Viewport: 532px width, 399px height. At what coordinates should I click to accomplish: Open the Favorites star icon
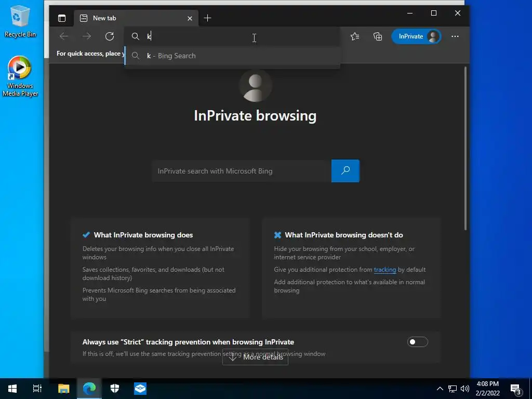tap(355, 36)
